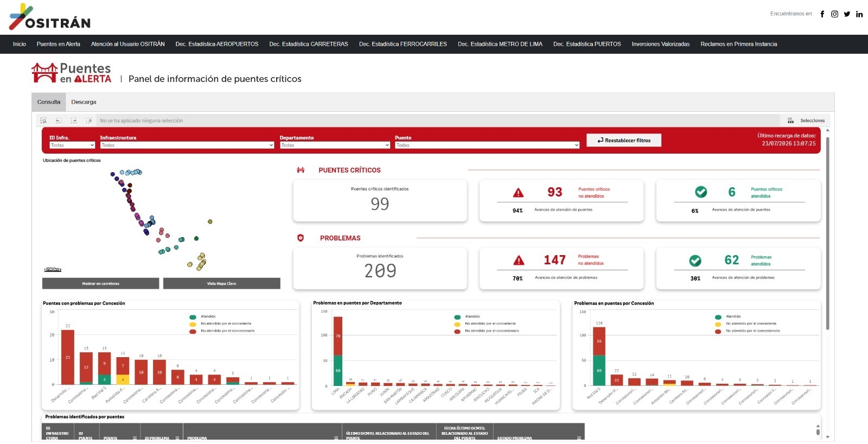
Task: Open the Puente filter dropdown
Action: tap(487, 145)
